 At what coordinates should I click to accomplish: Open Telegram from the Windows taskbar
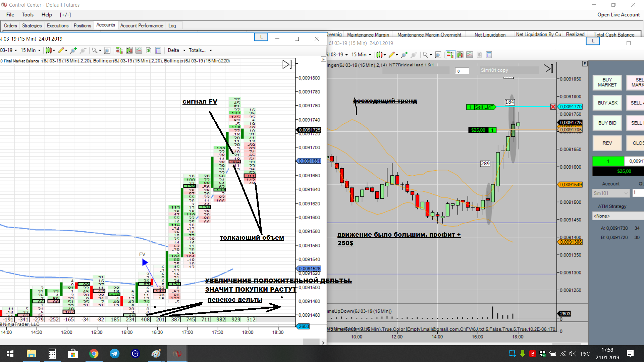pyautogui.click(x=115, y=354)
